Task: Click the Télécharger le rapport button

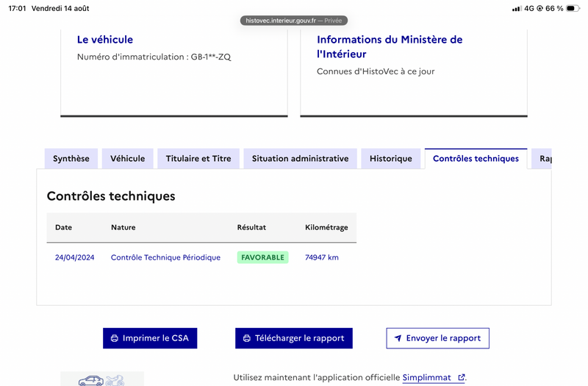Action: (294, 338)
